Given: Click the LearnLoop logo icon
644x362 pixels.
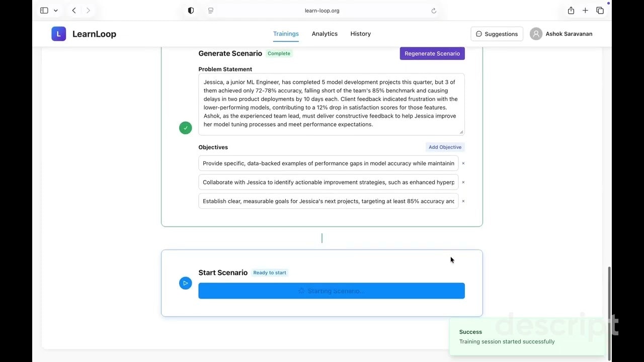Looking at the screenshot, I should pyautogui.click(x=58, y=34).
